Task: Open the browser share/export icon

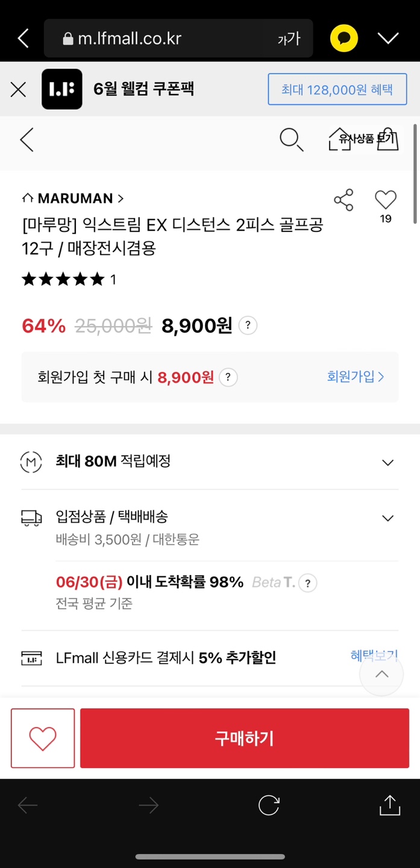Action: [x=390, y=805]
